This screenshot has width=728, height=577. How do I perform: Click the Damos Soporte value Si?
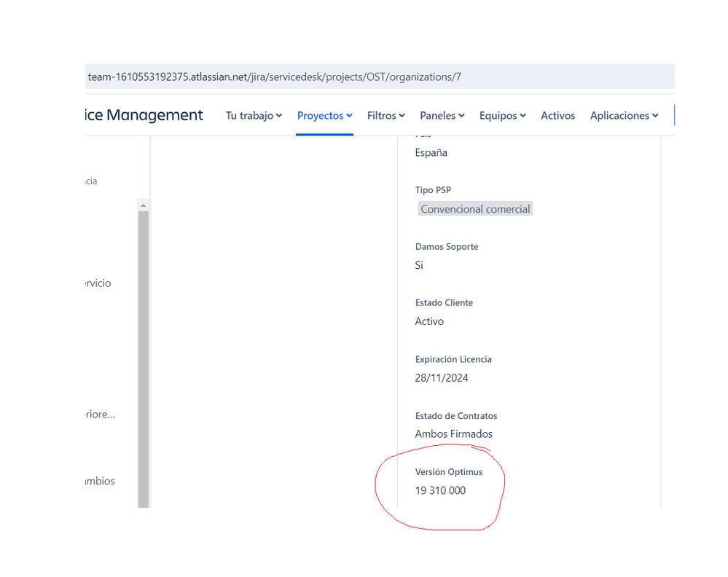coord(419,265)
